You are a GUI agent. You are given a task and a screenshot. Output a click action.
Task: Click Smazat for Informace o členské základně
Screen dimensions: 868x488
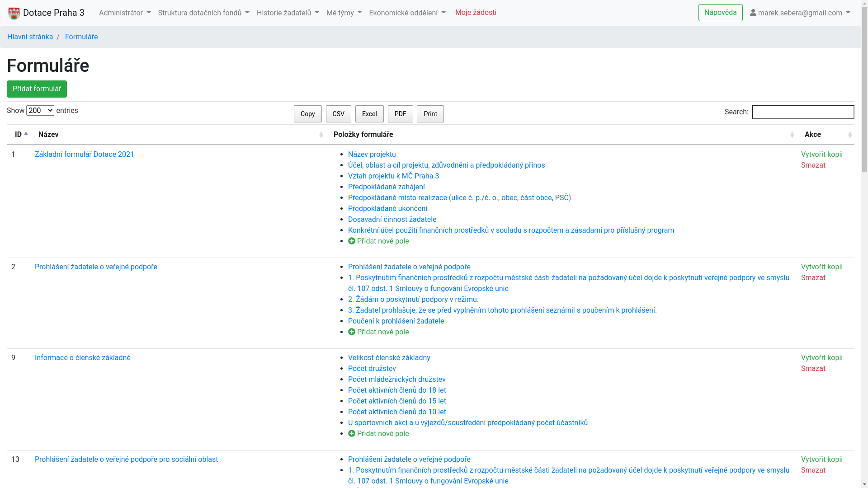click(813, 369)
